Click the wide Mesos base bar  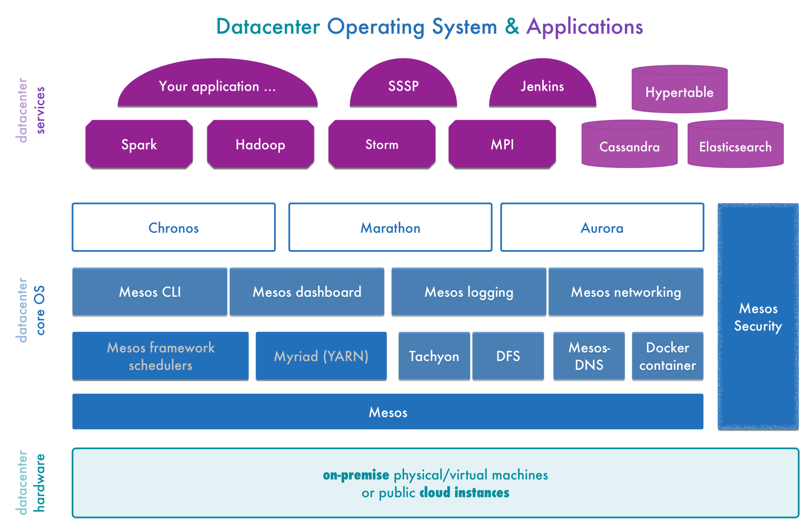(x=388, y=412)
